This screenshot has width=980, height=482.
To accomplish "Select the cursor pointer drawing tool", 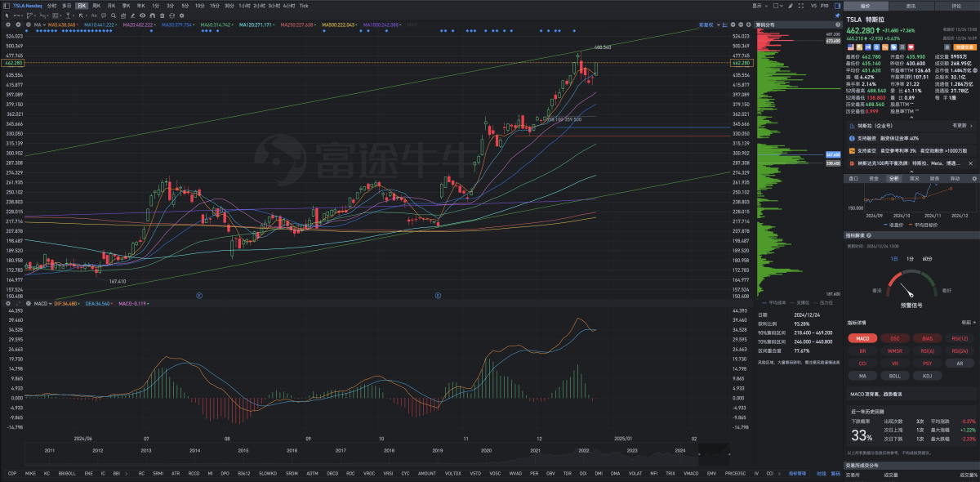I will (x=7, y=16).
